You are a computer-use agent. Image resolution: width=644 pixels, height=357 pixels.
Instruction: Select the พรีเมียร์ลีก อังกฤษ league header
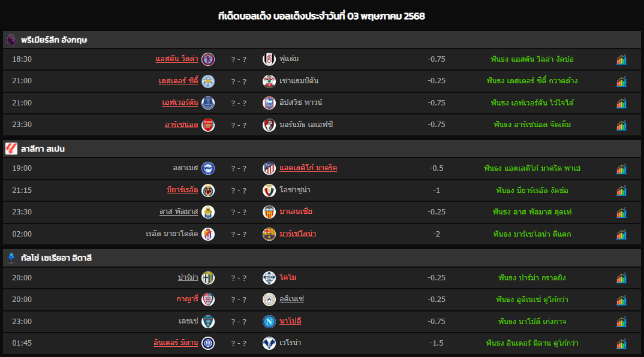[x=322, y=40]
